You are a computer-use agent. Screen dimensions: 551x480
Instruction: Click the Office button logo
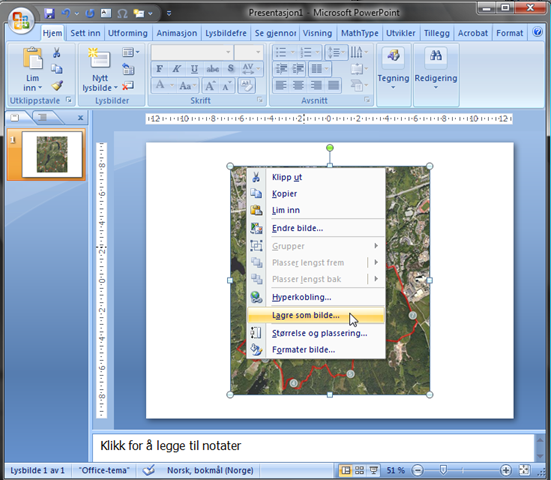coord(21,20)
